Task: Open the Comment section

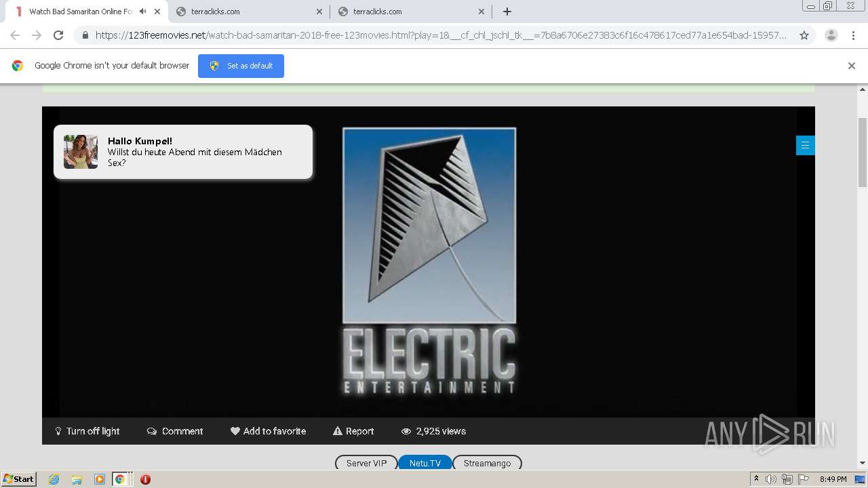Action: (x=175, y=431)
